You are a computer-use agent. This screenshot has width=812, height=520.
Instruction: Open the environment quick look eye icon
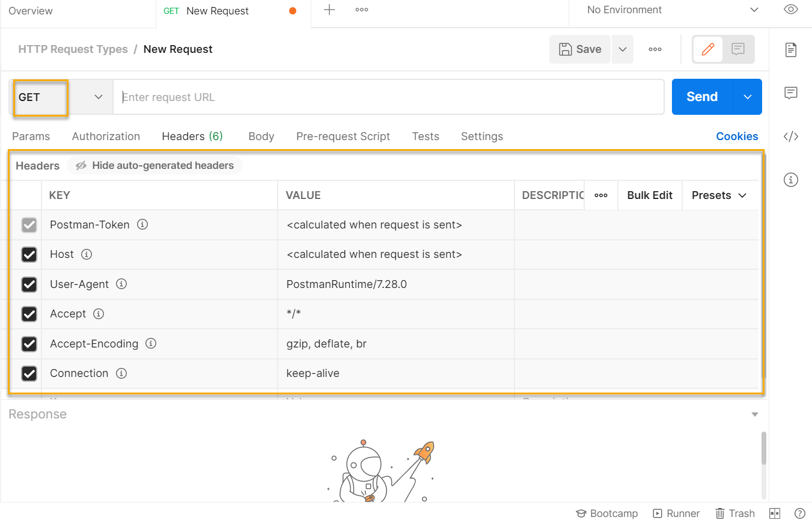(x=790, y=10)
